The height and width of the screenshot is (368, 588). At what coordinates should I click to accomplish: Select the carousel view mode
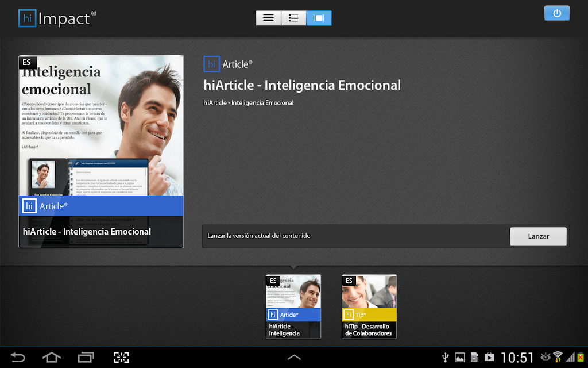tap(319, 18)
